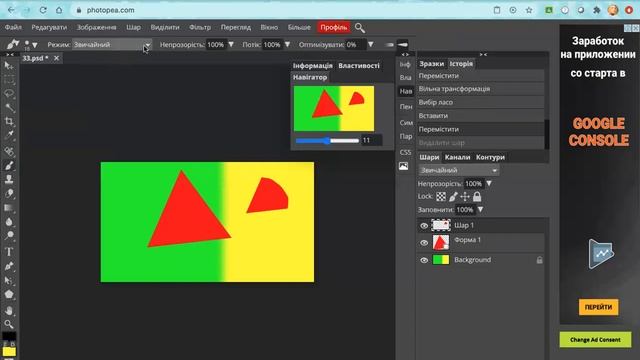Click the search magnifier in menu bar
Screen dimensions: 640x360
coord(360,28)
